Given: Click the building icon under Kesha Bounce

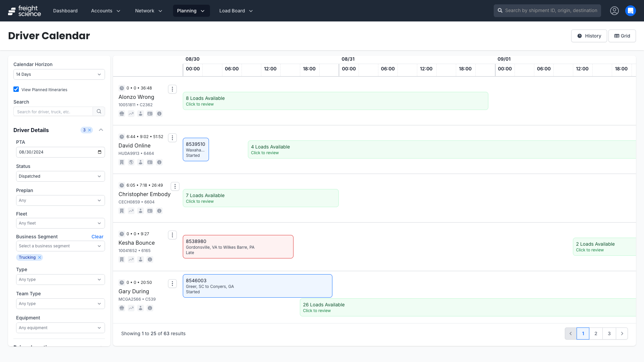Looking at the screenshot, I should (x=122, y=259).
